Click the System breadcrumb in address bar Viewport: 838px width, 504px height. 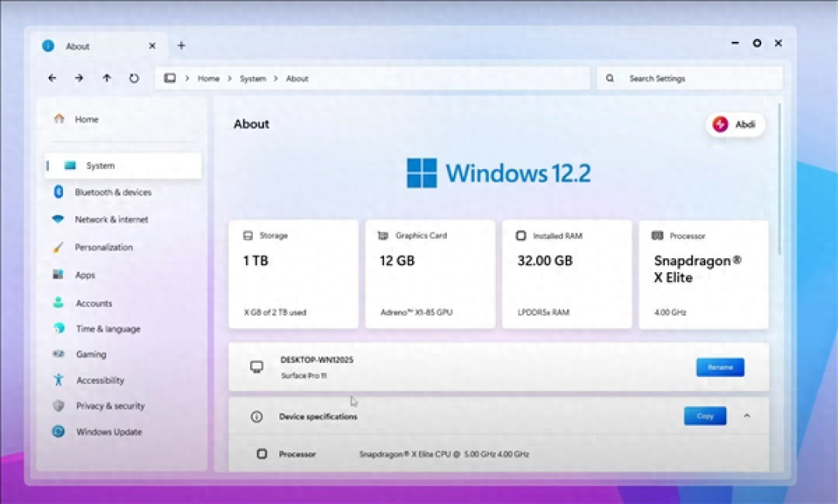point(252,78)
